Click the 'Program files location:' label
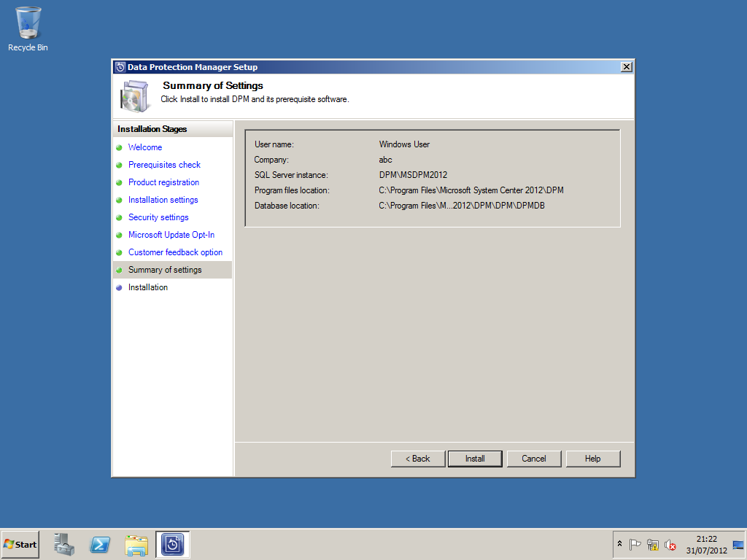The width and height of the screenshot is (747, 560). (292, 190)
